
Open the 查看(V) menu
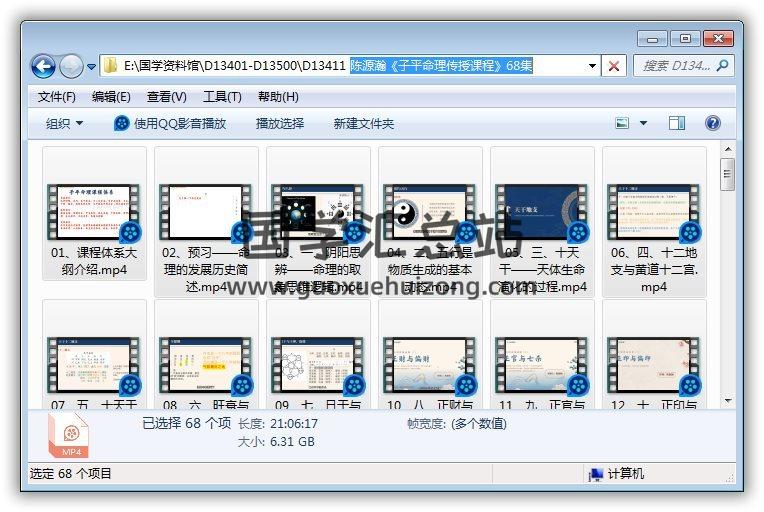pos(167,96)
